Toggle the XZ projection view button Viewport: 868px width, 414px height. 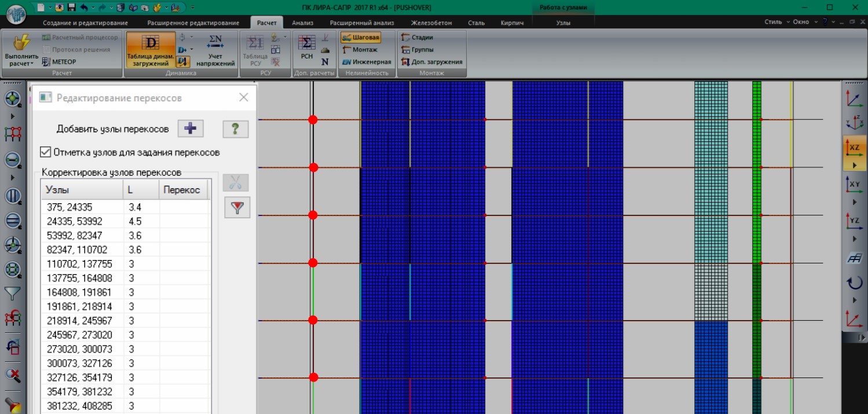854,147
